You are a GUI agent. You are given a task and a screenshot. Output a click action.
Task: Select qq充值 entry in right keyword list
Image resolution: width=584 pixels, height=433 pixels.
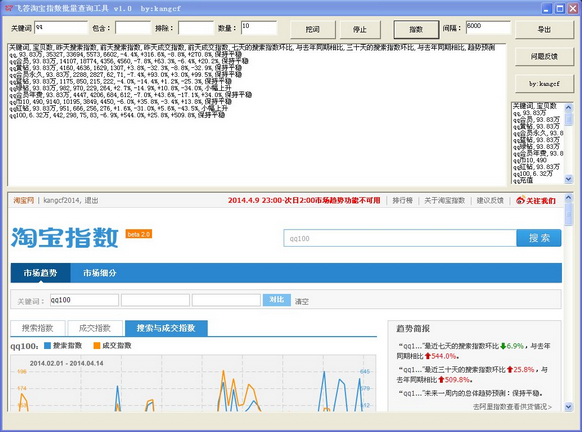pyautogui.click(x=523, y=181)
